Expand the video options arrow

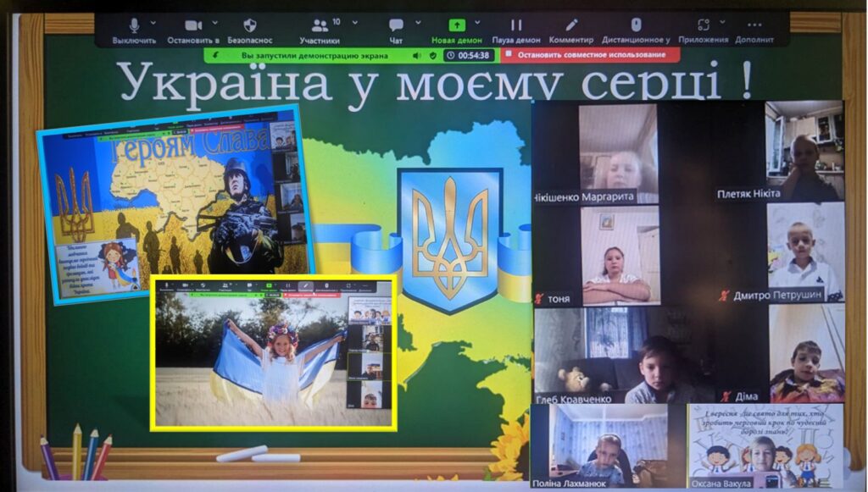[214, 23]
